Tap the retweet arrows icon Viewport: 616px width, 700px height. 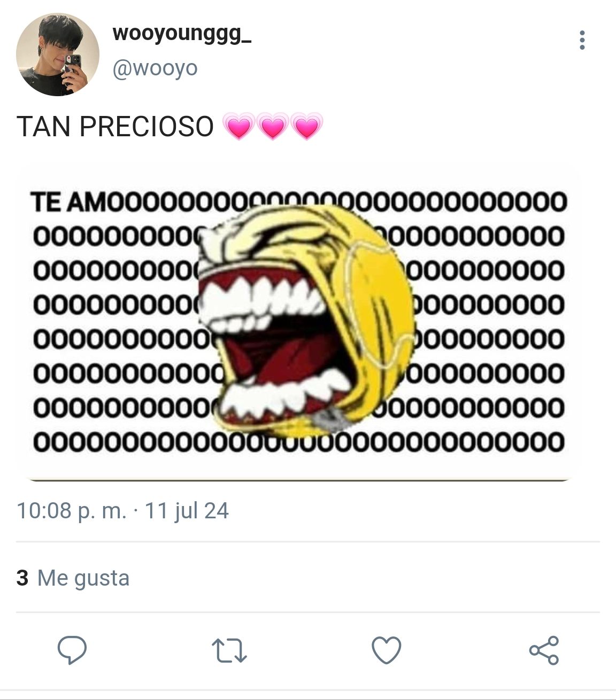click(229, 651)
